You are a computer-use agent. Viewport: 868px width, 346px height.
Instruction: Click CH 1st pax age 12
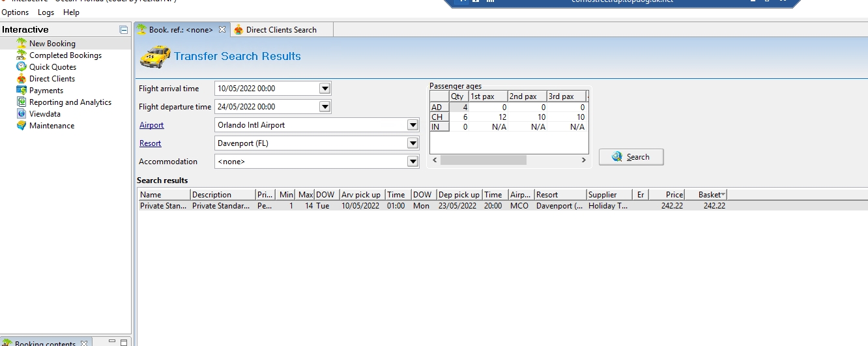488,117
